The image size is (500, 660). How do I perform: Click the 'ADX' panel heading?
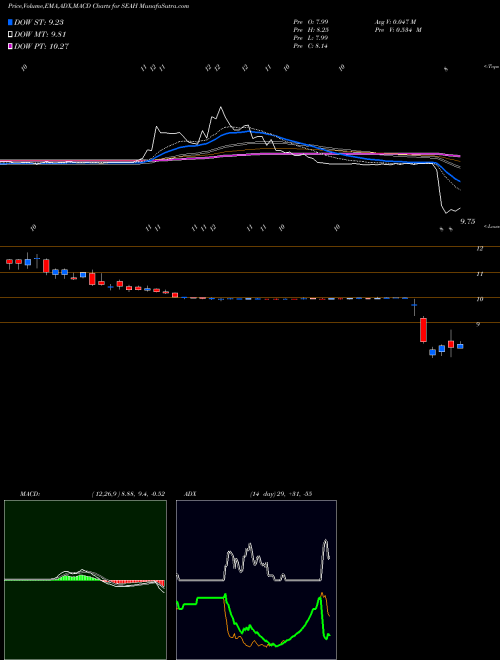(190, 494)
